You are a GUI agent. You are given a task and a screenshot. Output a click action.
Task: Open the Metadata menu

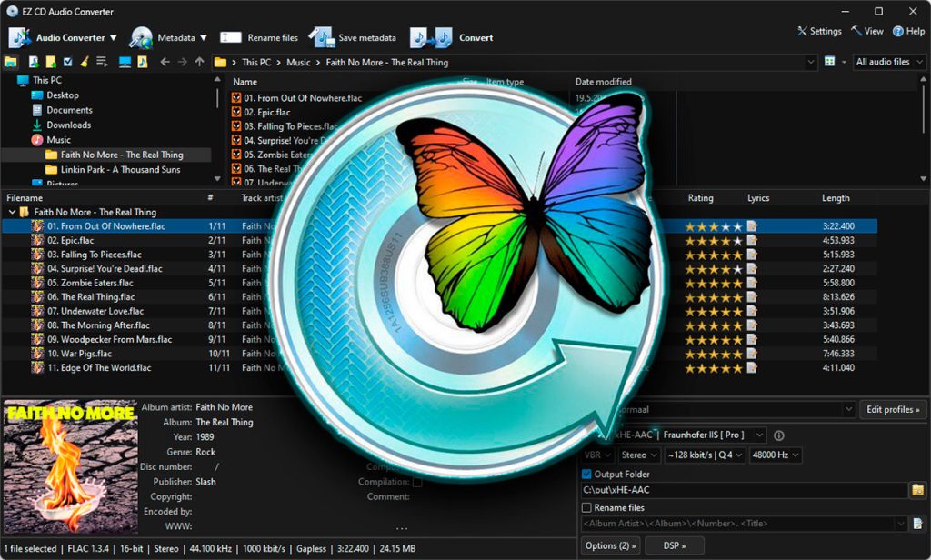pyautogui.click(x=168, y=37)
